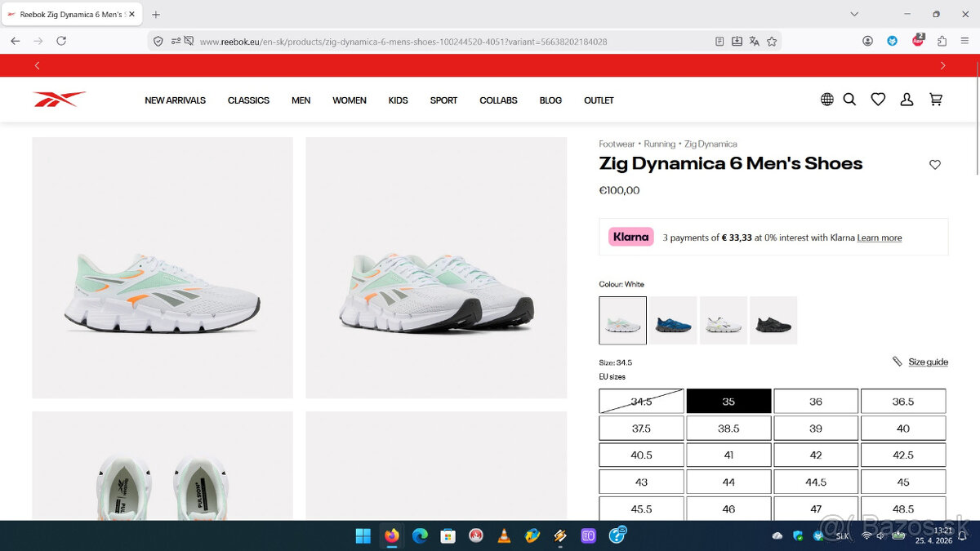The width and height of the screenshot is (980, 551).
Task: Bookmark this page with the star
Action: (x=772, y=41)
